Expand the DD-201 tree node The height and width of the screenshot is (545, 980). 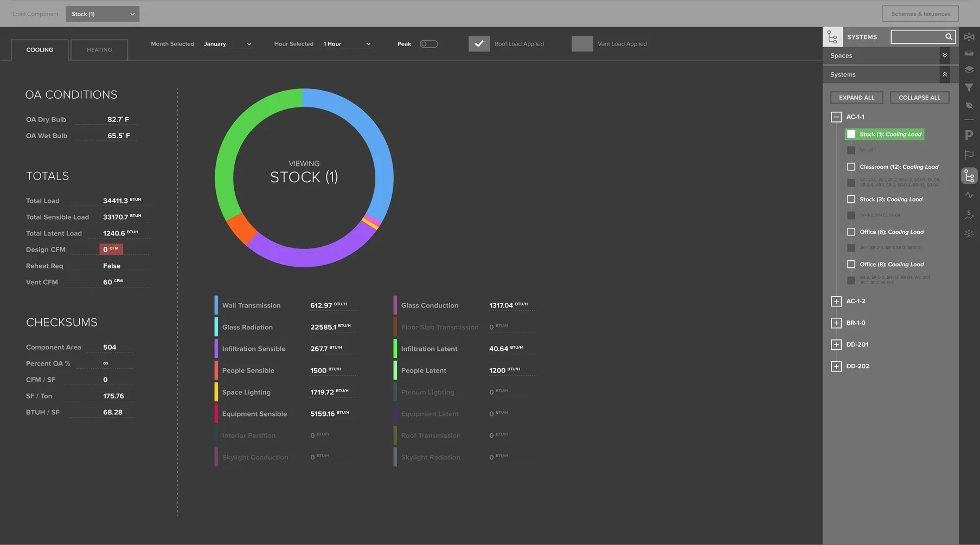coord(836,345)
